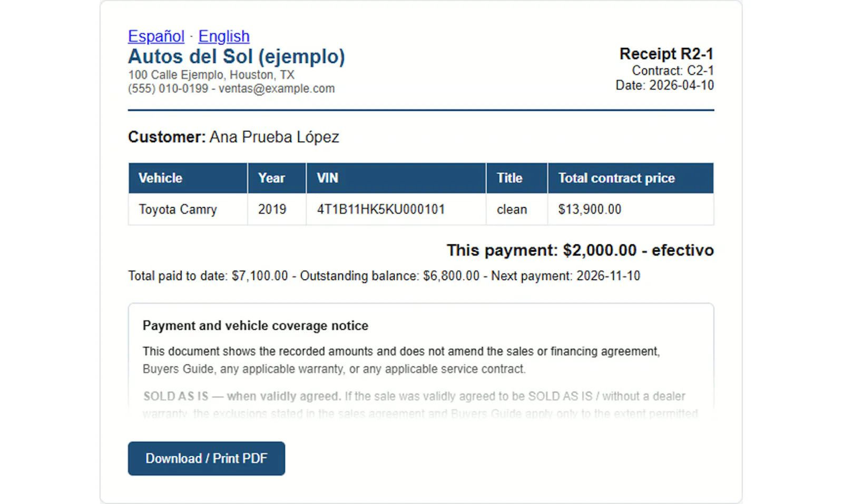Click the $13,900.00 price cell
The image size is (843, 504).
pos(631,209)
